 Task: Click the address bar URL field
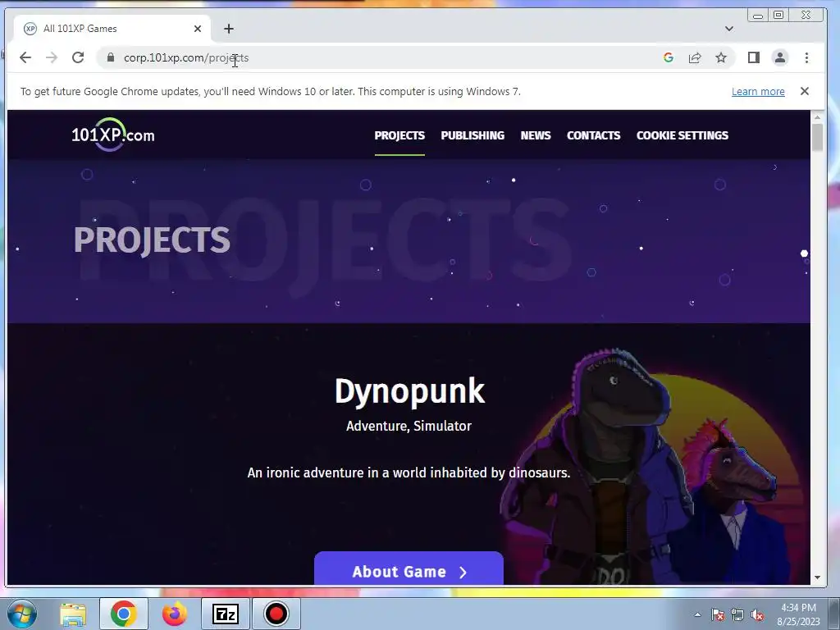(375, 58)
